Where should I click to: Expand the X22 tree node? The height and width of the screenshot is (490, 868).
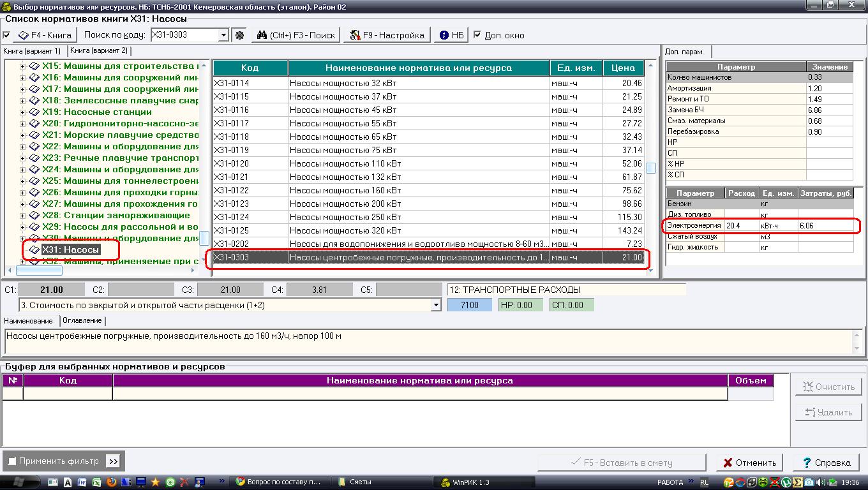pos(23,147)
